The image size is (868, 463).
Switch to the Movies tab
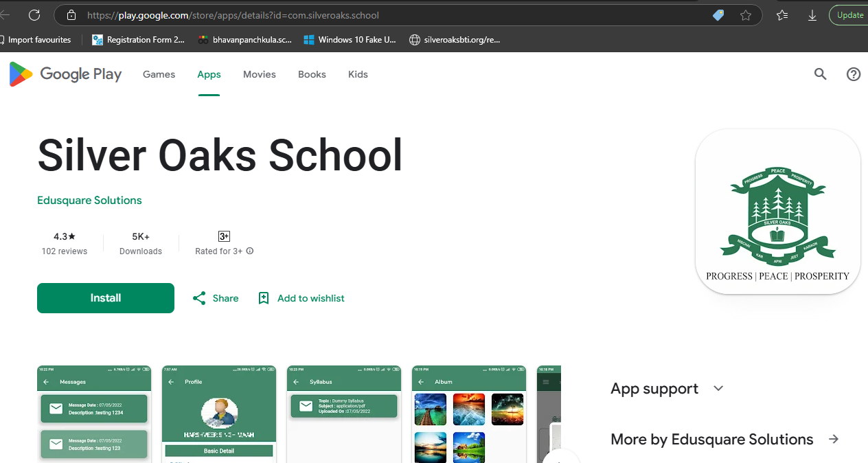[x=259, y=74]
